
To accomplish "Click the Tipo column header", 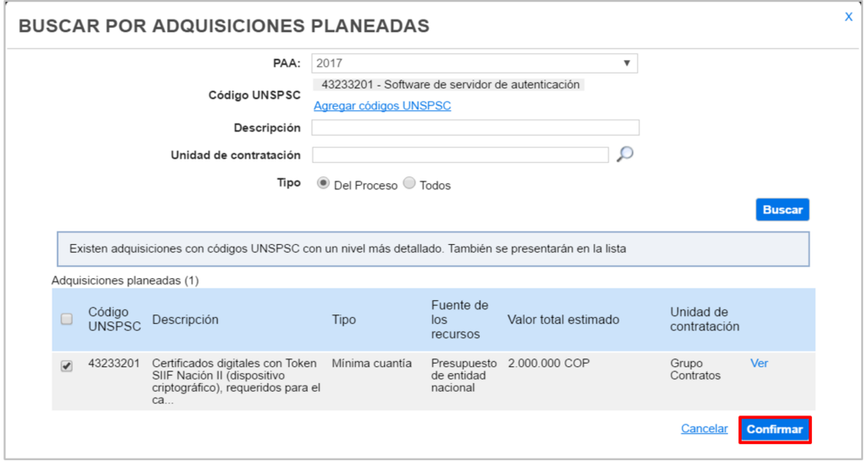I will pyautogui.click(x=343, y=320).
